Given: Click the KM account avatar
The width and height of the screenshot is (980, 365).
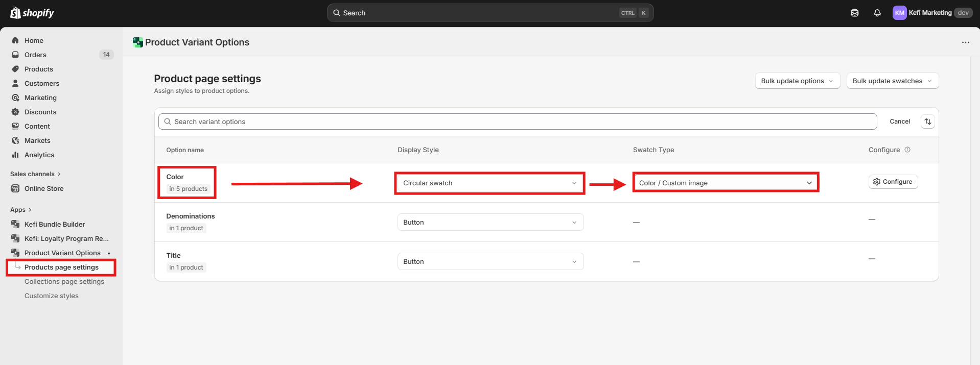Looking at the screenshot, I should coord(899,13).
